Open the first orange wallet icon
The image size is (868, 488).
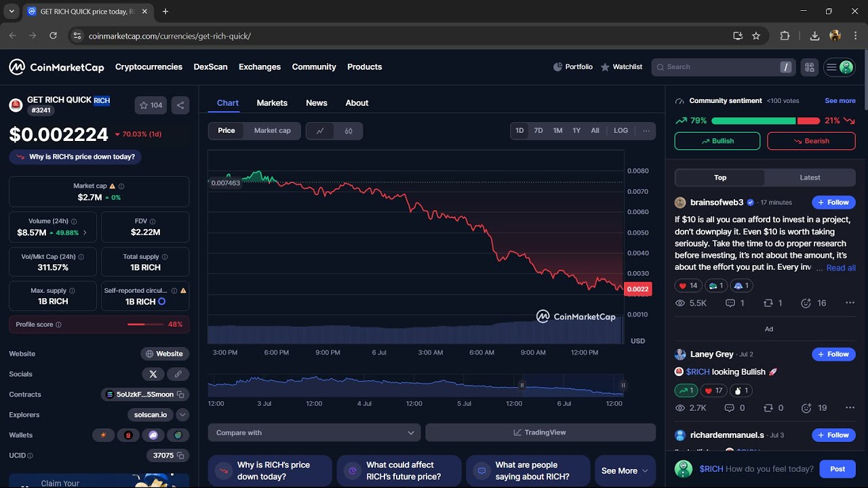point(103,435)
